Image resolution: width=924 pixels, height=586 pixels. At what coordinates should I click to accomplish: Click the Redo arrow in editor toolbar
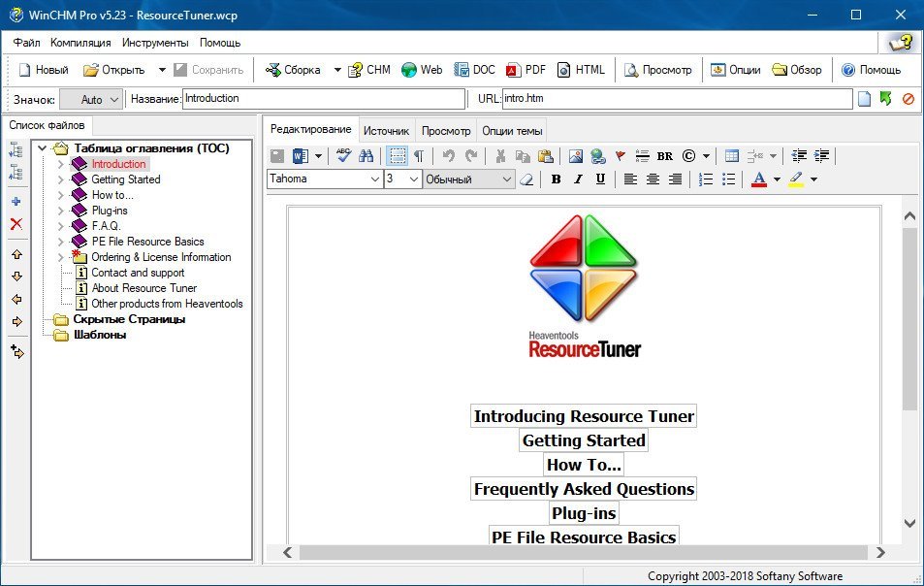coord(471,155)
